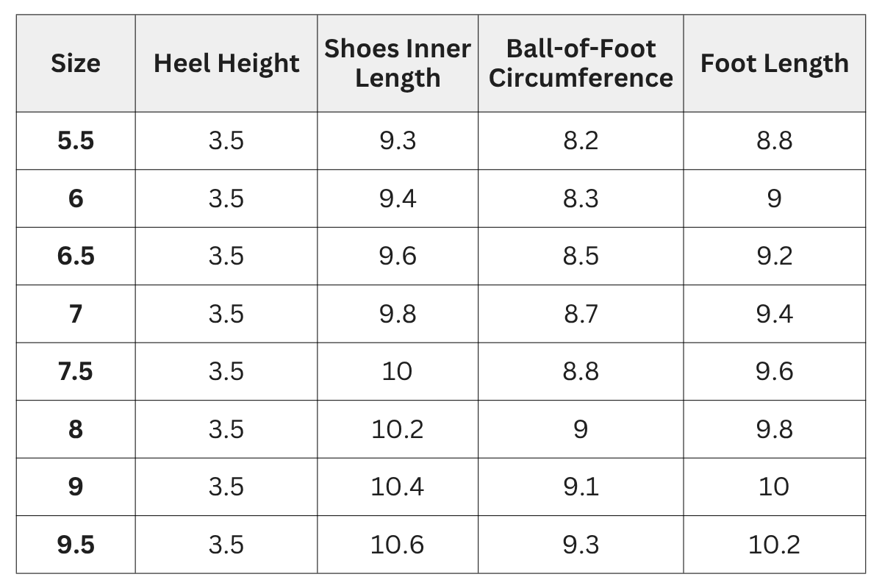Select inner length 10.2 for size 8
The height and width of the screenshot is (588, 882).
pyautogui.click(x=398, y=429)
